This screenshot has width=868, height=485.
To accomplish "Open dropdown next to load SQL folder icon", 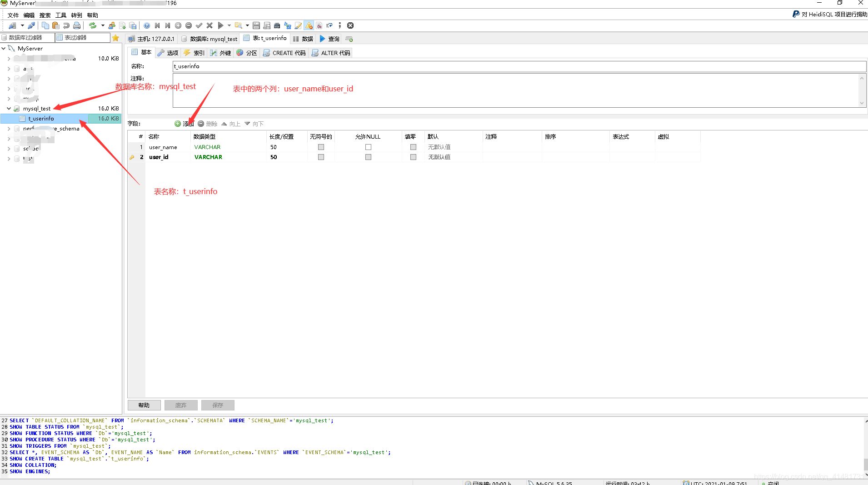I will click(247, 25).
